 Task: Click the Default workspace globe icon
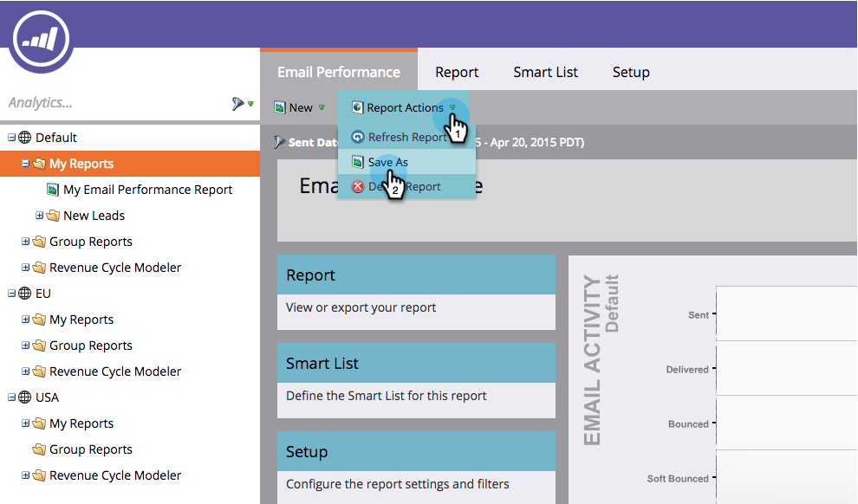24,137
